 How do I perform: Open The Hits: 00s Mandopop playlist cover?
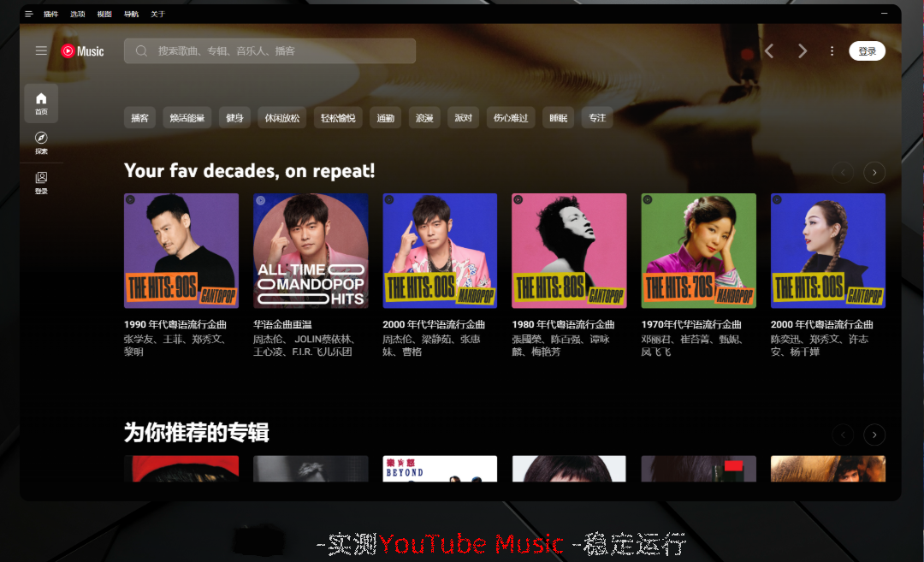coord(441,251)
